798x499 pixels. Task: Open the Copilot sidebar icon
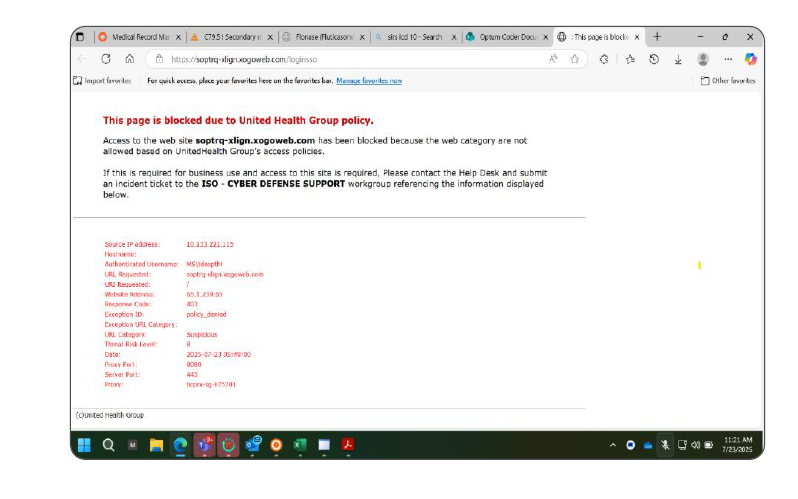click(x=751, y=59)
